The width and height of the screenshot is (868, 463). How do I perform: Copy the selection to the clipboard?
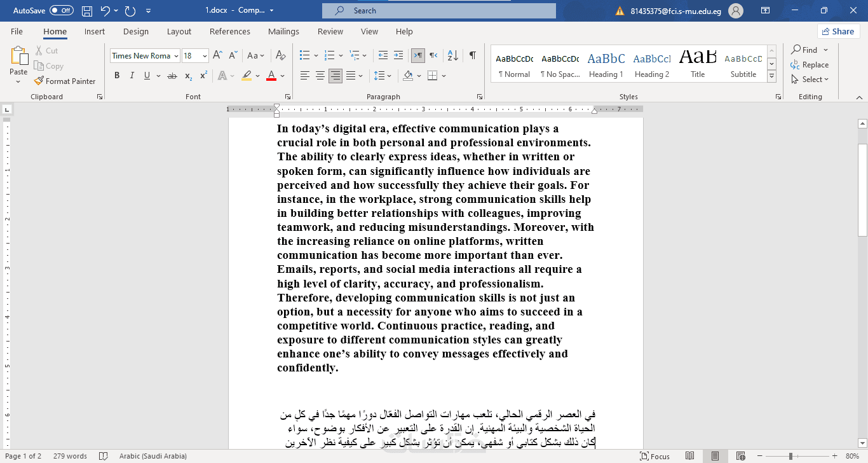click(x=48, y=66)
